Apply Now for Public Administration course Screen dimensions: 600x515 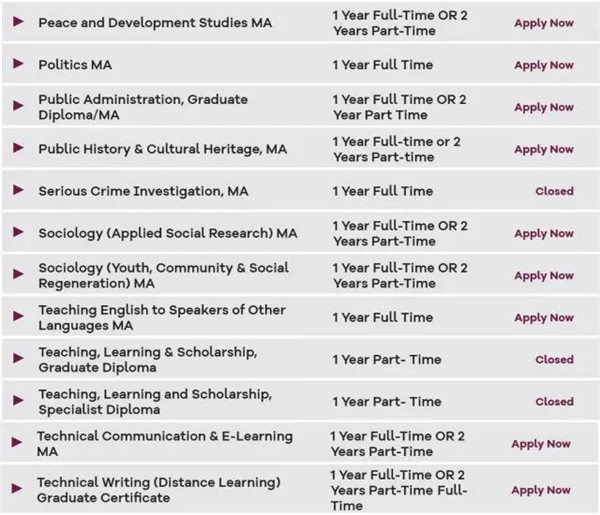[543, 107]
